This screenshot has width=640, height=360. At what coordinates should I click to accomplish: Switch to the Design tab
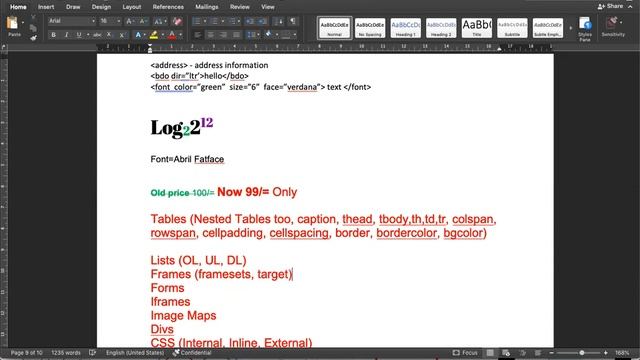pos(101,7)
